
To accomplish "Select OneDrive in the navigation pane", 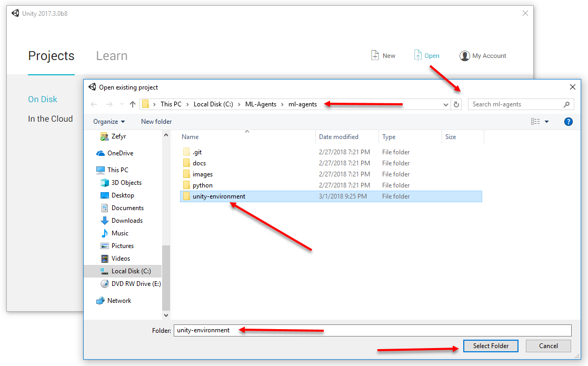I will pyautogui.click(x=120, y=153).
